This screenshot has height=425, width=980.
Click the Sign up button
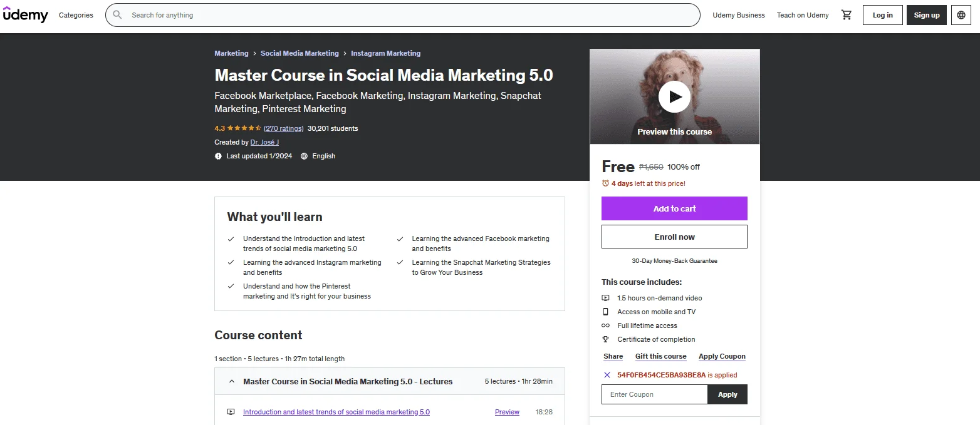pyautogui.click(x=927, y=15)
